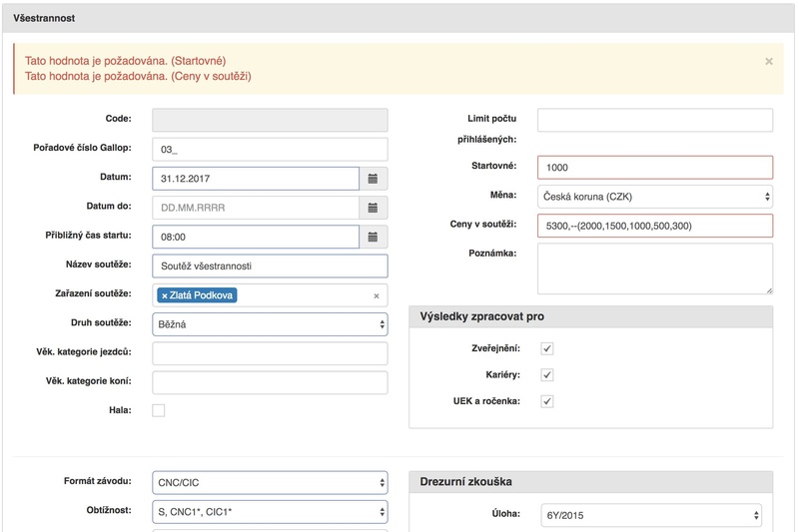Click the Poznámka text area

(x=654, y=268)
